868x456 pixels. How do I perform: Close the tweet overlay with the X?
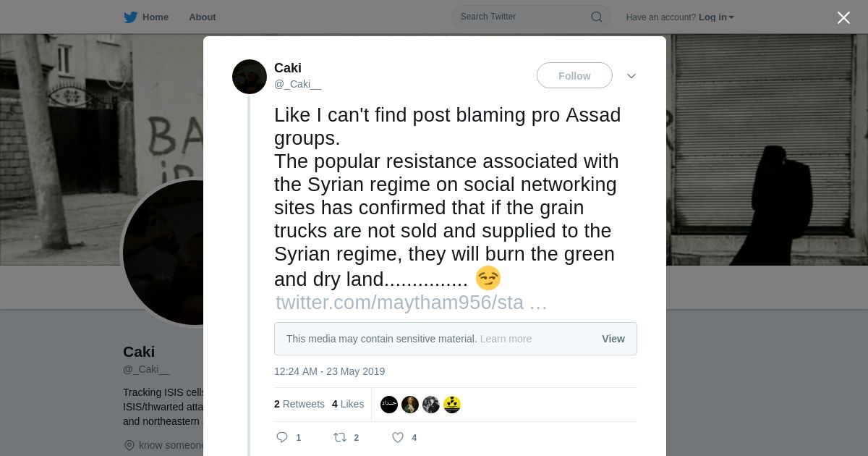843,17
